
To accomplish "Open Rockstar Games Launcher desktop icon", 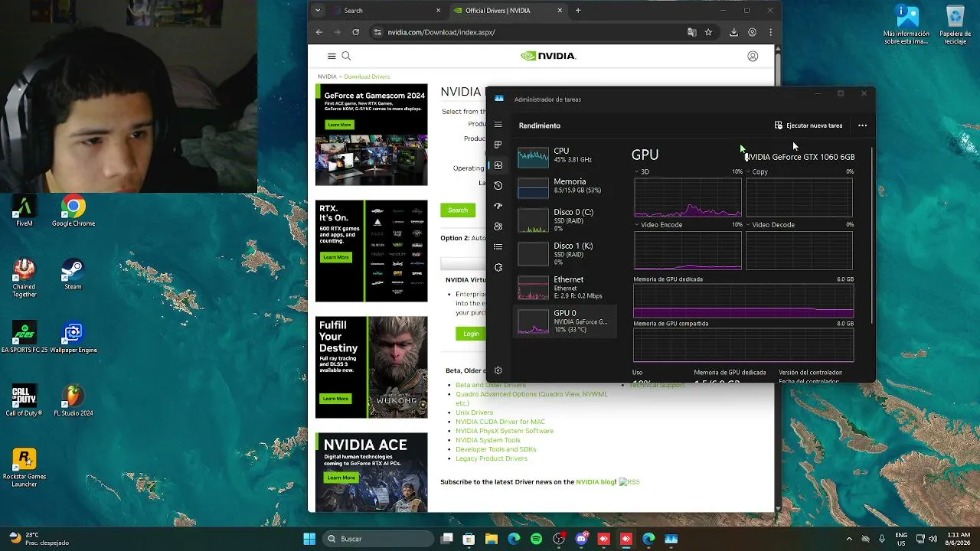I will point(24,468).
